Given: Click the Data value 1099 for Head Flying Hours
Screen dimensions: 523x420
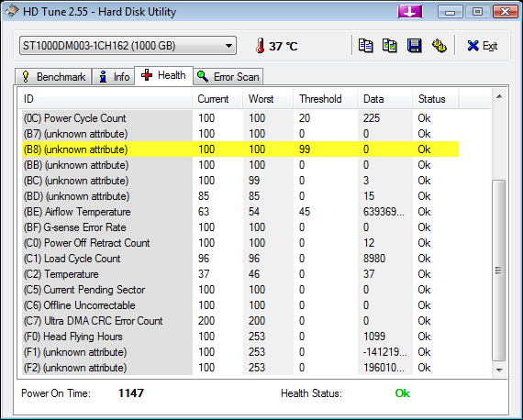Looking at the screenshot, I should point(374,337).
